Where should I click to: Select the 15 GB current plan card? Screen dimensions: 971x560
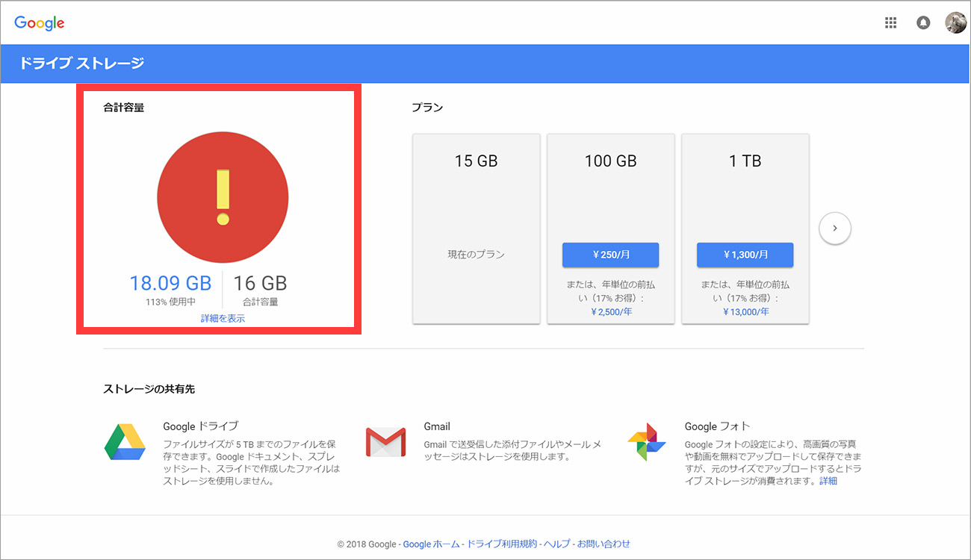(477, 228)
